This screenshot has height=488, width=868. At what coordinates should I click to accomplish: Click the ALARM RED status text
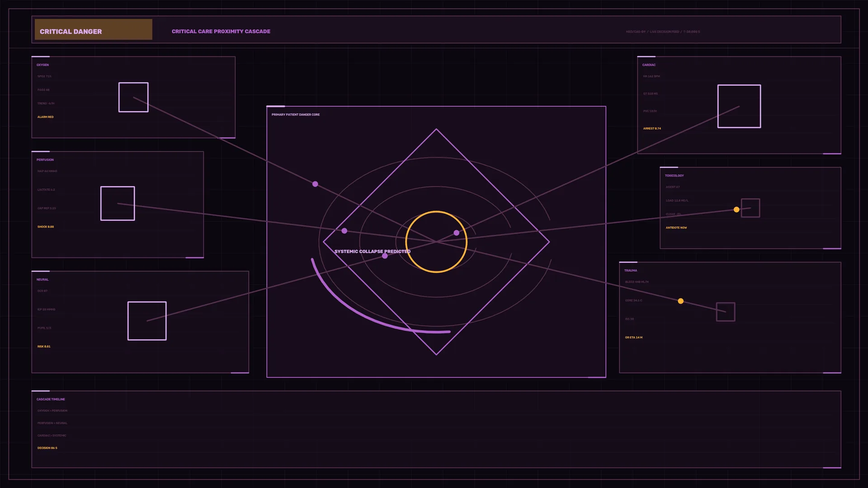[45, 117]
